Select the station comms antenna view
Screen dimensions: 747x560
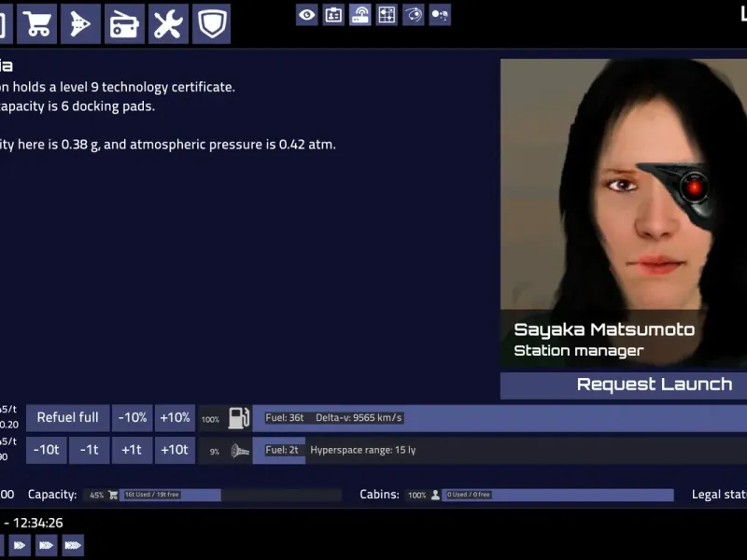click(360, 15)
